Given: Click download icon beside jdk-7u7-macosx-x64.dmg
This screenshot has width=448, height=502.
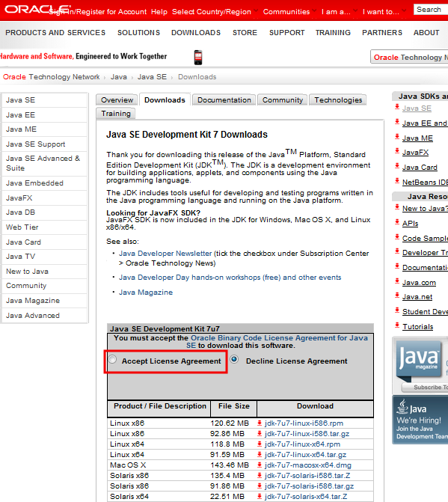Looking at the screenshot, I should click(x=260, y=465).
